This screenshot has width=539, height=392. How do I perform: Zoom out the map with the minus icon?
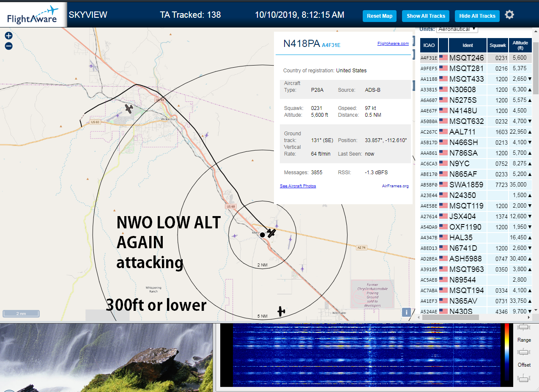pyautogui.click(x=8, y=46)
